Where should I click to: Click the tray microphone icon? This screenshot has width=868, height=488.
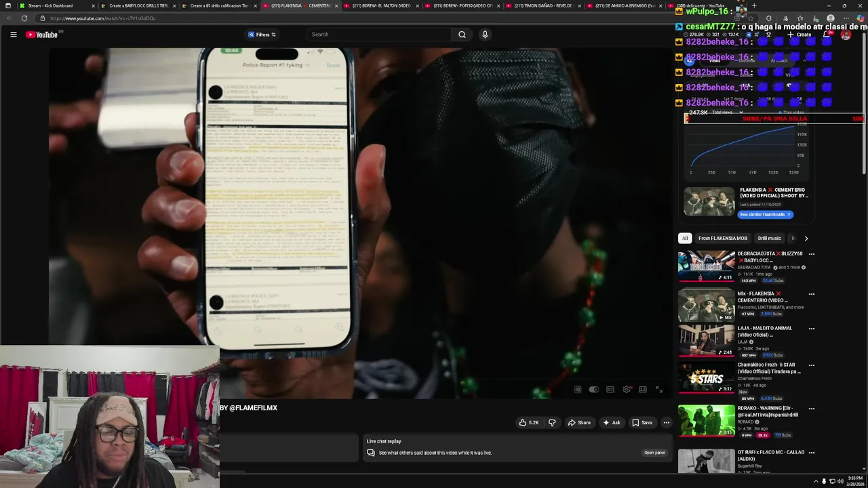(824, 481)
